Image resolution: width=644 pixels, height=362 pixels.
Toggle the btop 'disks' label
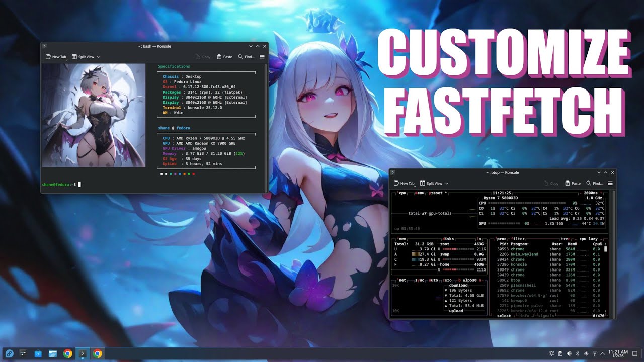point(447,239)
